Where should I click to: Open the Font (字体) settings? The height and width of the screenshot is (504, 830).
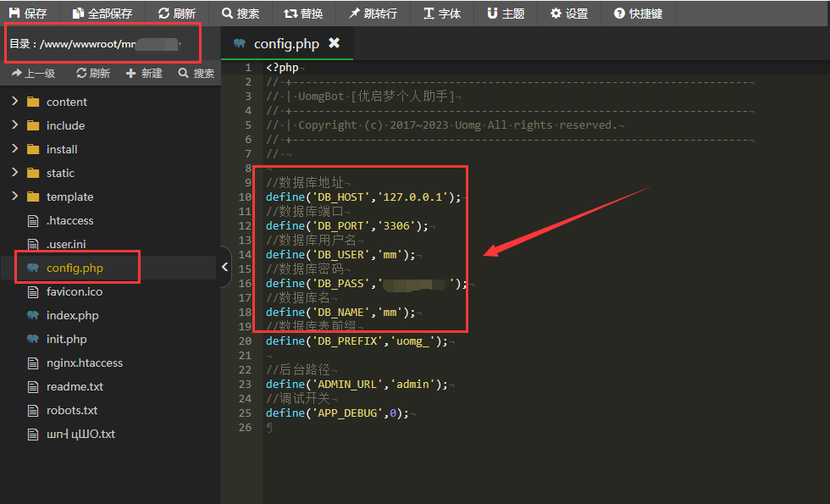[441, 14]
